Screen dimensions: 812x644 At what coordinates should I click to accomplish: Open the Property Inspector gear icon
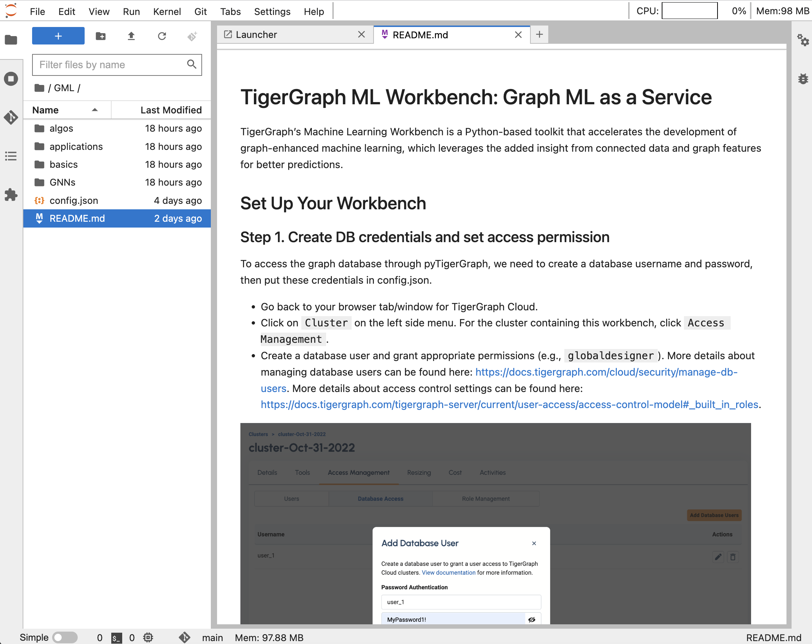pyautogui.click(x=803, y=40)
